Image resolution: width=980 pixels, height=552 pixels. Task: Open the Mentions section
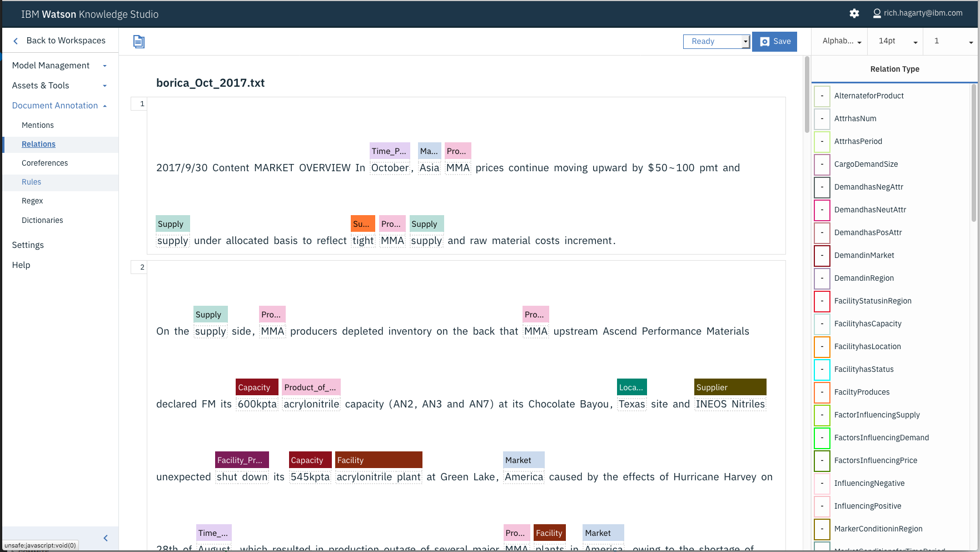(x=38, y=125)
